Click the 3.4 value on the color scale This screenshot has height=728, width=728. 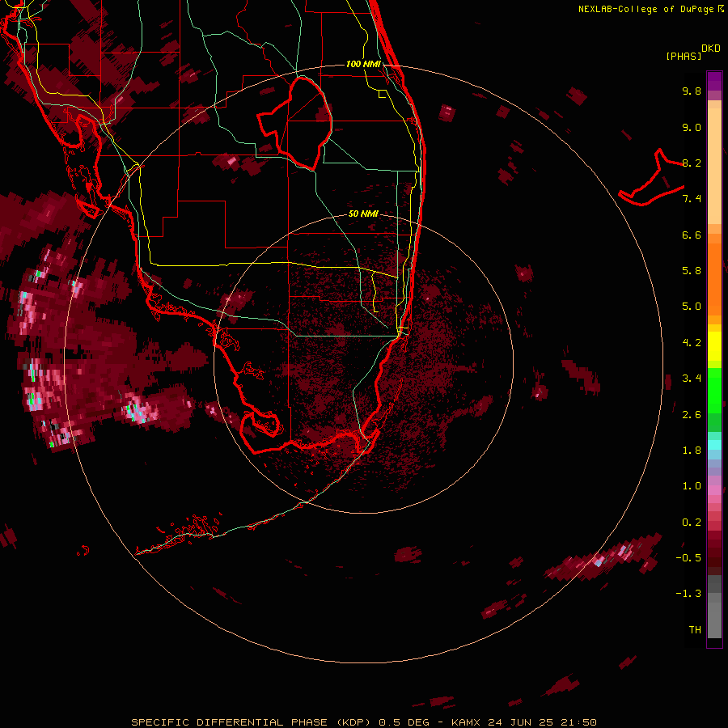click(x=692, y=379)
